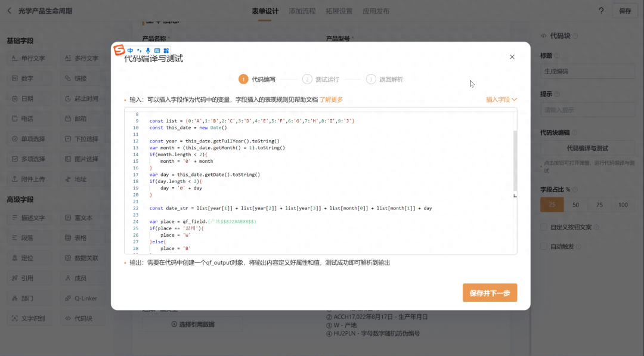Select the 附件上传 field type
Image resolution: width=644 pixels, height=356 pixels.
pos(29,179)
